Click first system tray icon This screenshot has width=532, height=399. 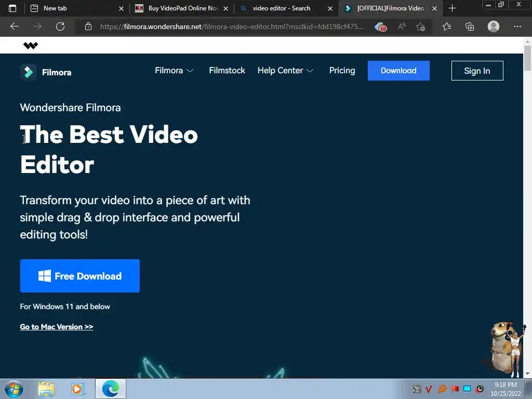coord(417,389)
